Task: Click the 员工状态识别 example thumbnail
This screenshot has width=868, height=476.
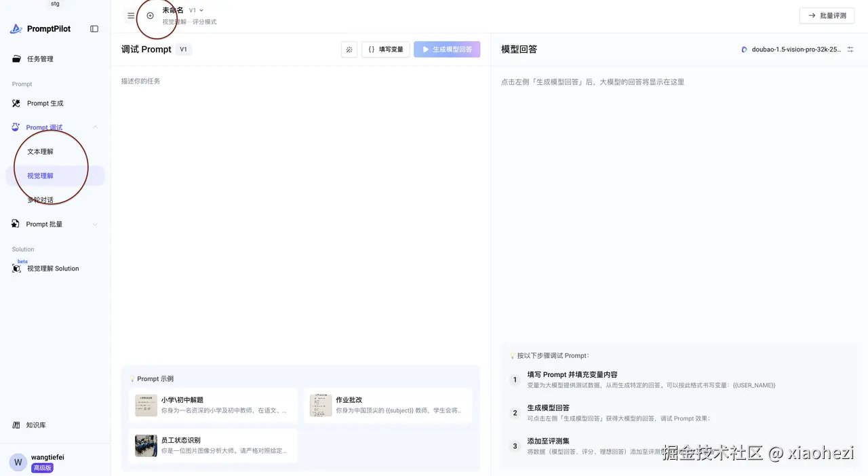Action: 146,445
